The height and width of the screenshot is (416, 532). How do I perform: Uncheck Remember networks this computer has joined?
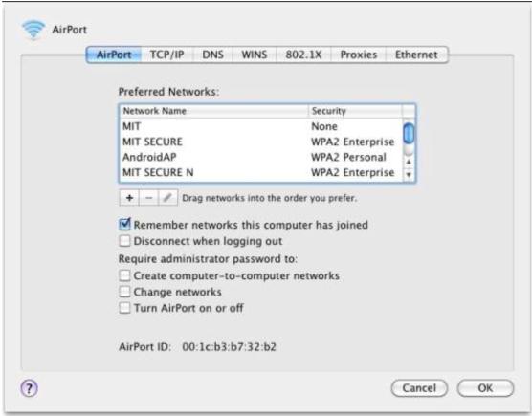click(124, 224)
